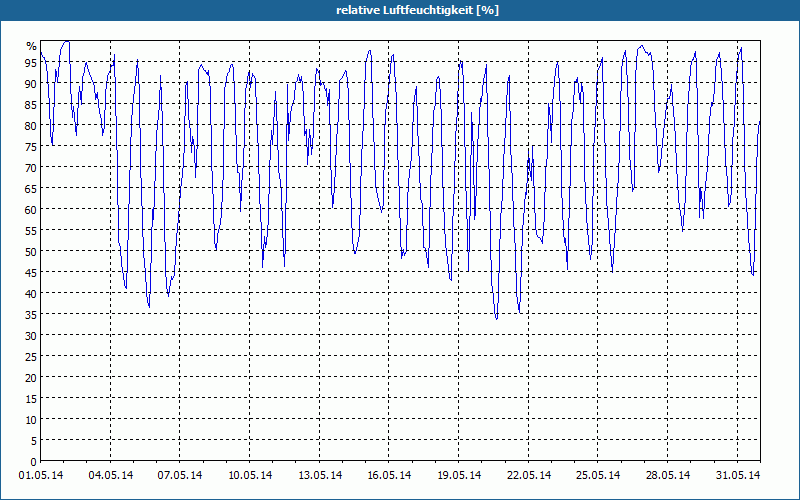Screen dimensions: 800x500
Task: Click the y-axis value 90
Action: pyautogui.click(x=31, y=84)
